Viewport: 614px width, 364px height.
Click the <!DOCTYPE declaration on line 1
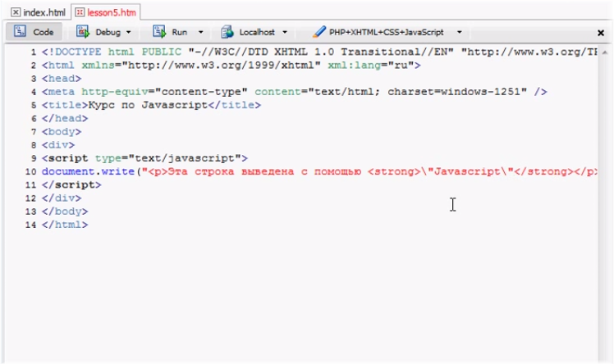[71, 52]
